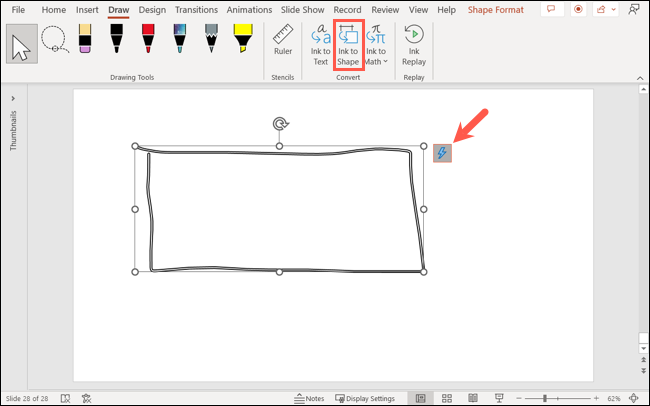This screenshot has height=406, width=650.
Task: Click the spell check status icon
Action: (65, 399)
